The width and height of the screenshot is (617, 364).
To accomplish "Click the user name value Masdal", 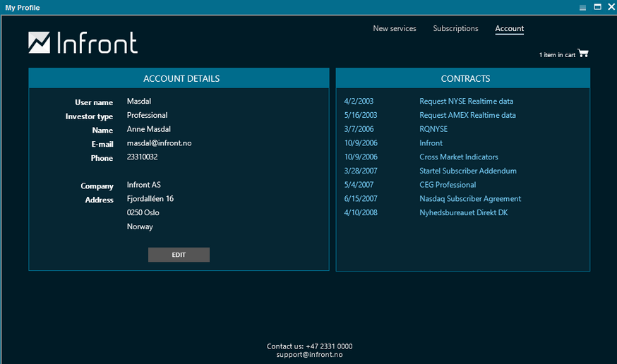I will click(x=139, y=101).
